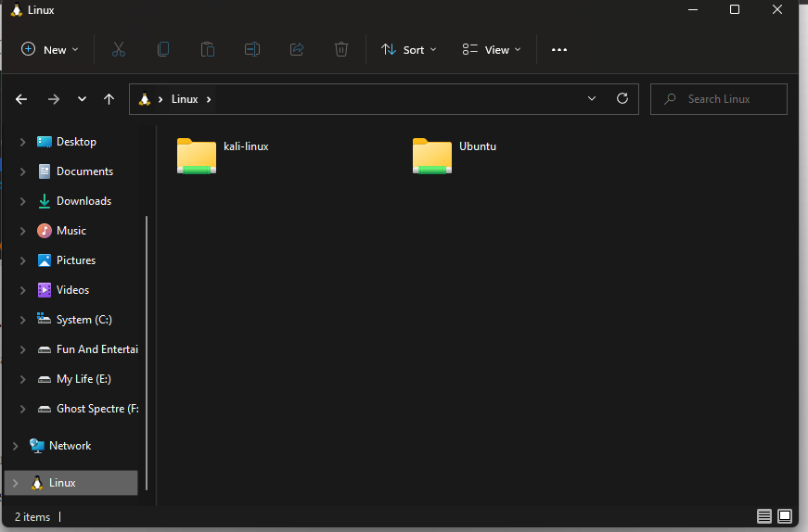The height and width of the screenshot is (532, 808).
Task: Click the Paste clipboard icon
Action: point(208,49)
